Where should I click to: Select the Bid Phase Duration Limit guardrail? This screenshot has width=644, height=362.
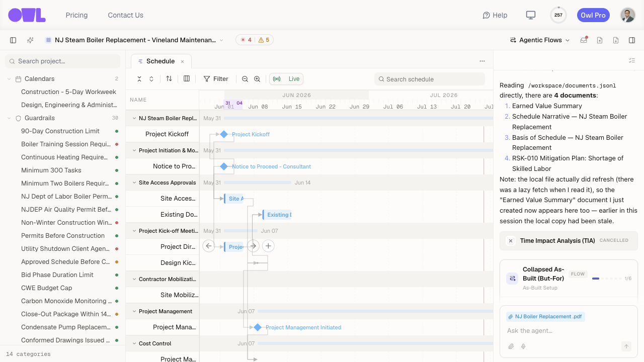click(x=57, y=275)
